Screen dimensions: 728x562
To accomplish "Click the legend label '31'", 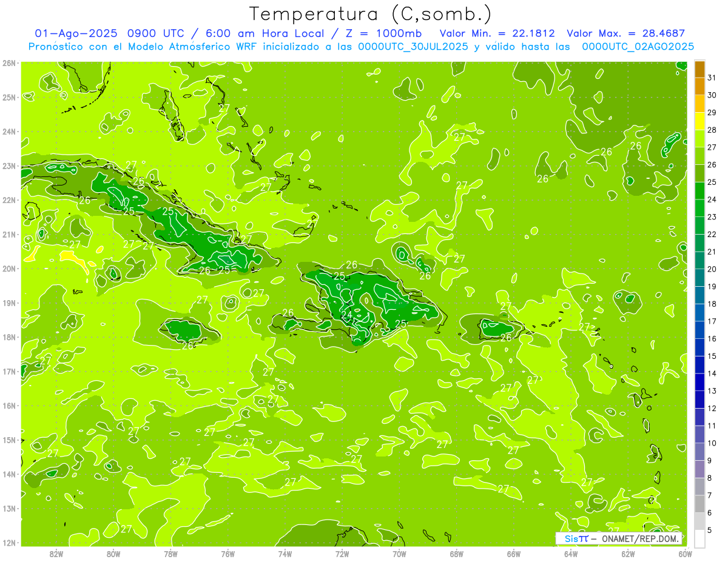I will 712,78.
